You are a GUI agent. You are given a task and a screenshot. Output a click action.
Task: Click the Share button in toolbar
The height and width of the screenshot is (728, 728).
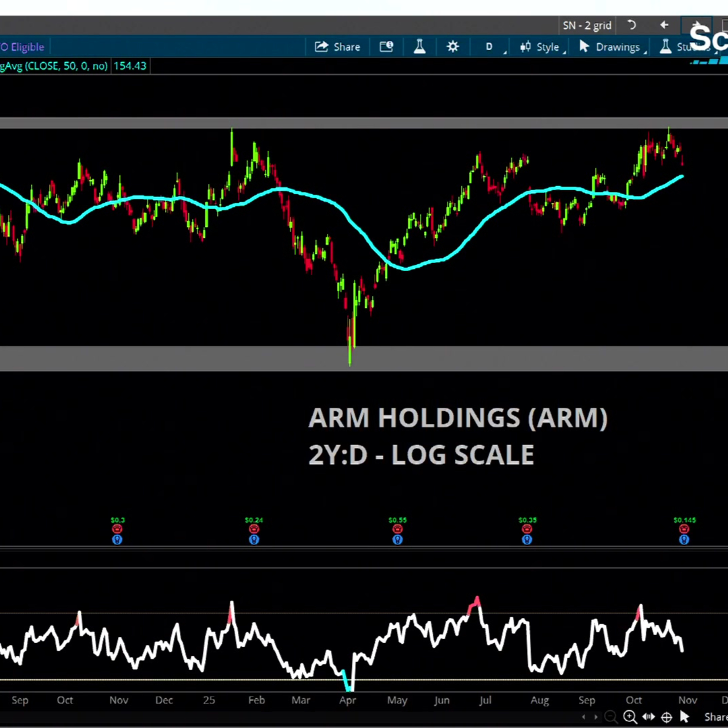337,46
